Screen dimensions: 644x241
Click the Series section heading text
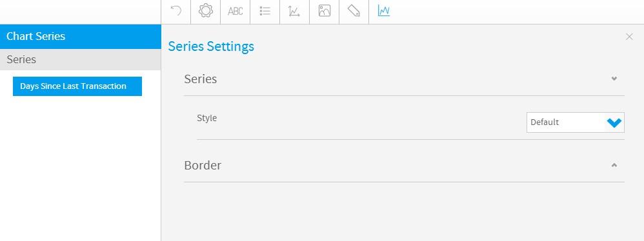(201, 79)
